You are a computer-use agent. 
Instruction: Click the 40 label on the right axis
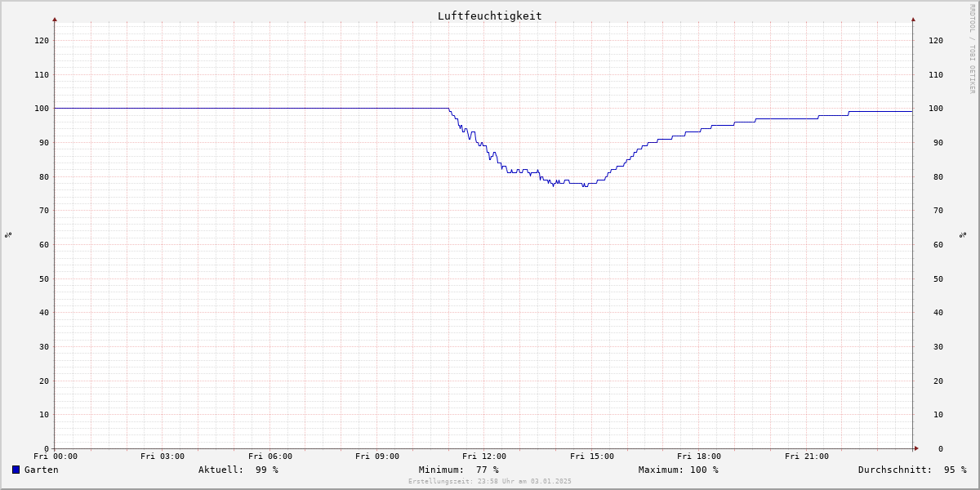tap(938, 313)
